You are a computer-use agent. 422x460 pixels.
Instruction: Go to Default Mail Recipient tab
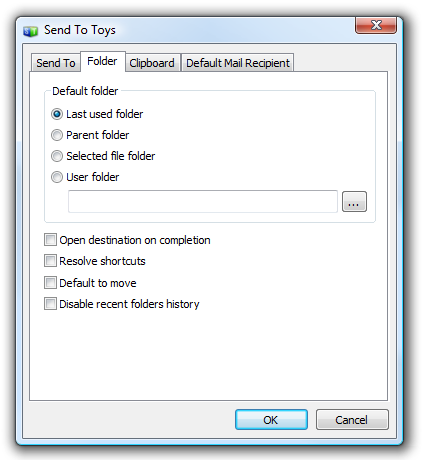[x=238, y=63]
